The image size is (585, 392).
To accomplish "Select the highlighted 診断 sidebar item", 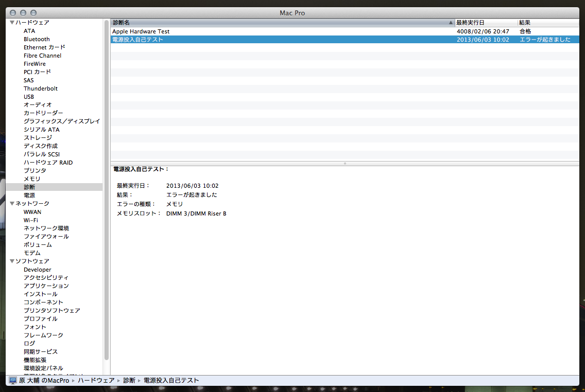I will coord(54,187).
